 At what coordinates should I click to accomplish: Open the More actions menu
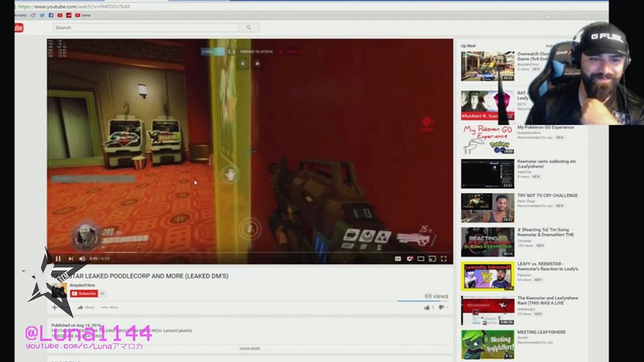tap(110, 307)
